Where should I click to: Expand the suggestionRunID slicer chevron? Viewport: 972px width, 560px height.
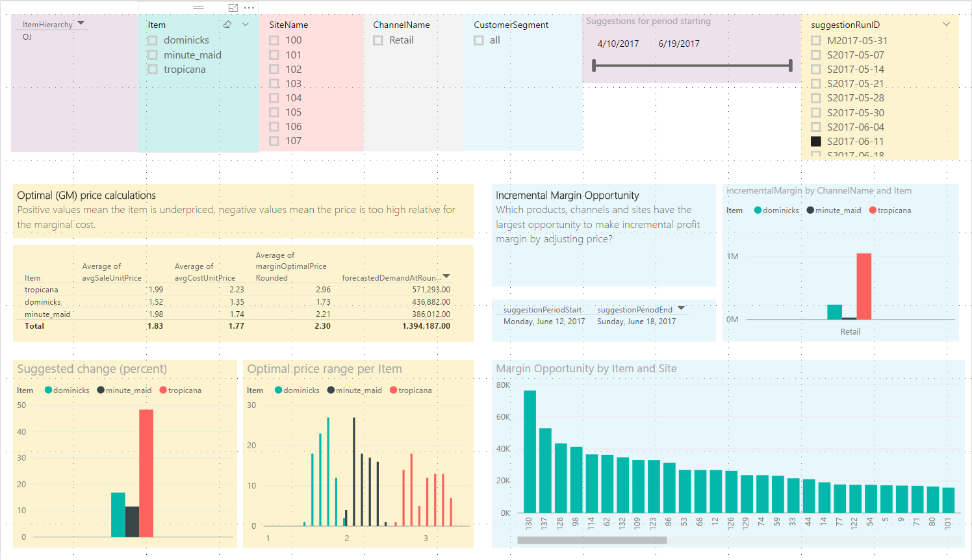[946, 24]
